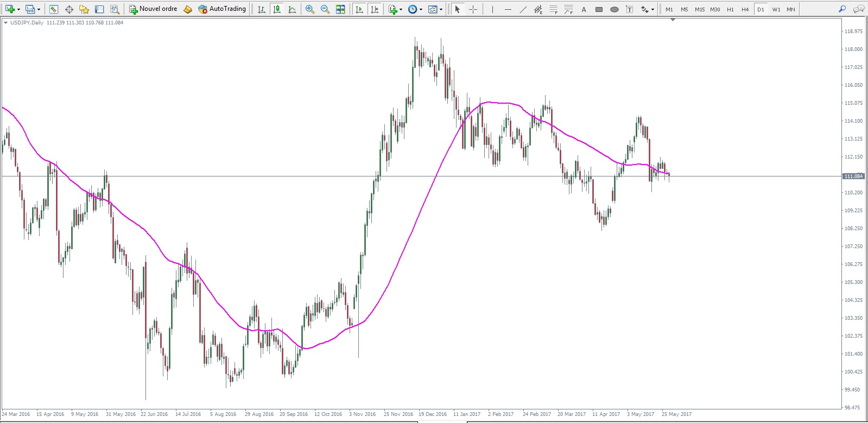Screen dimensions: 868x423
Task: Switch to the M30 timeframe
Action: pyautogui.click(x=715, y=9)
